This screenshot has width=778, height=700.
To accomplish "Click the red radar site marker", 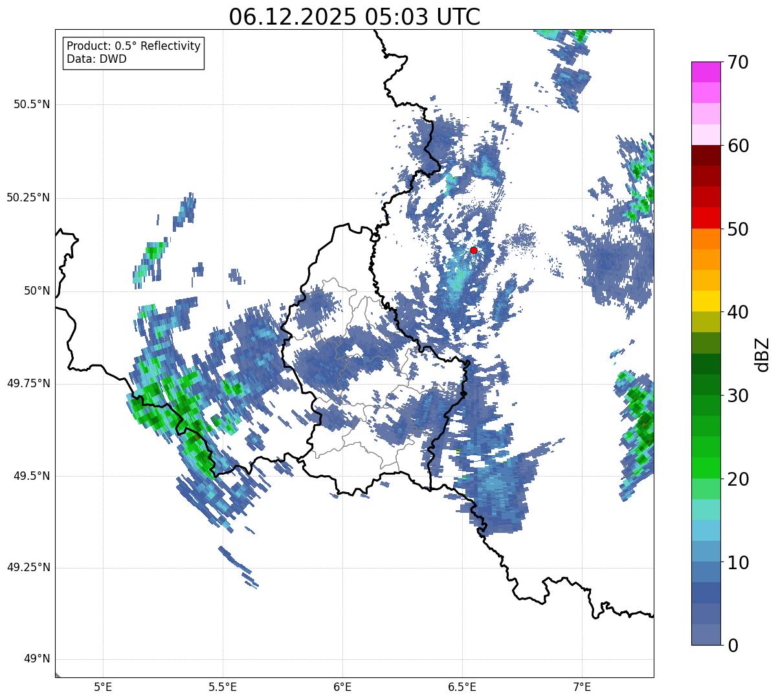I will [474, 250].
